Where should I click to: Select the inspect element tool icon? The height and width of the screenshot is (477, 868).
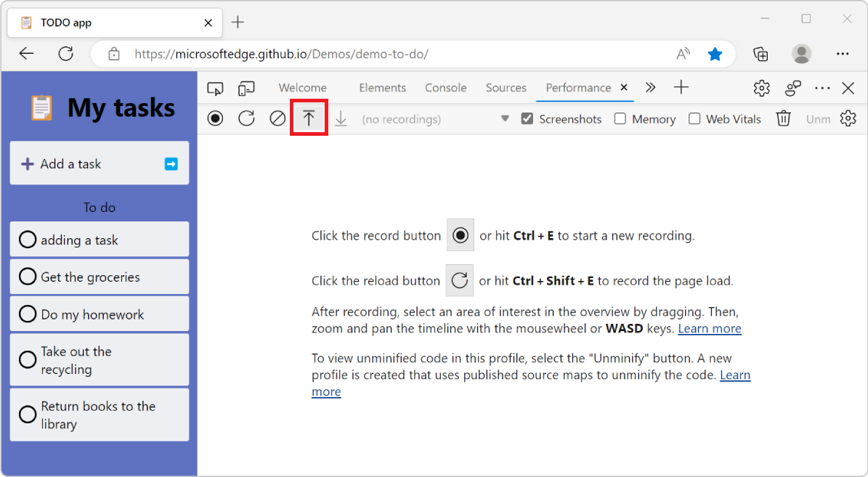[x=215, y=88]
